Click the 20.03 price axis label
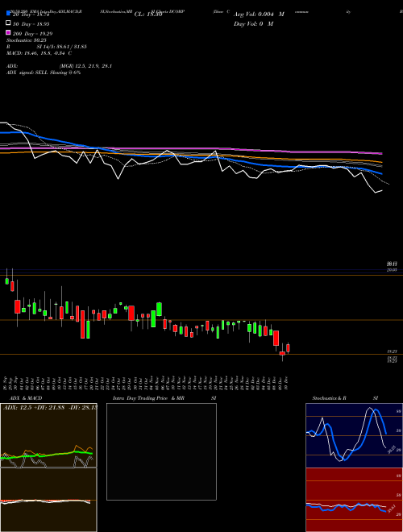This screenshot has height=532, width=403. click(393, 270)
